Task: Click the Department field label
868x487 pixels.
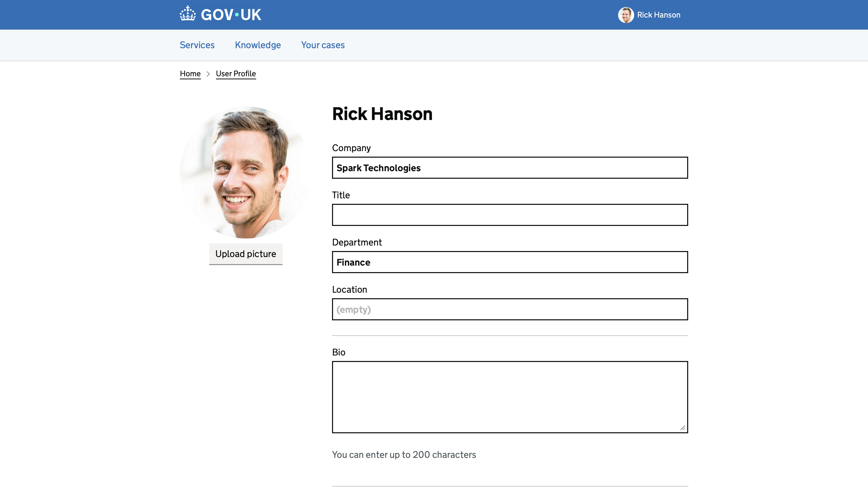Action: [x=357, y=242]
